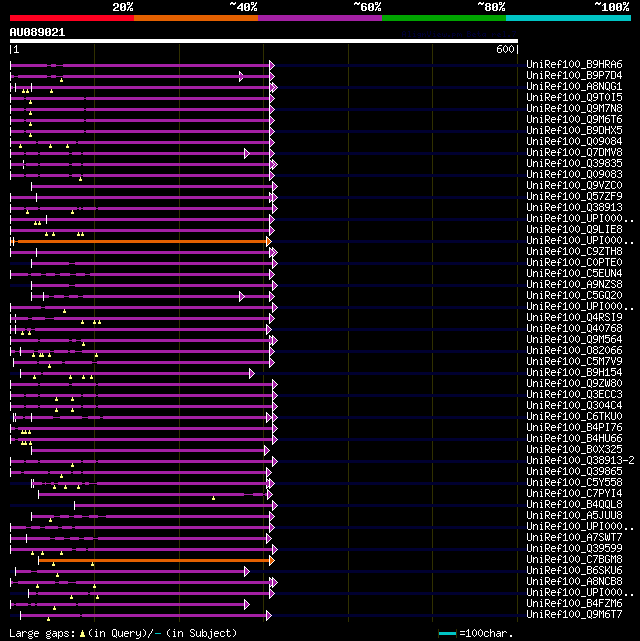
Task: Select the UniRef100_A7SWT7 label
Action: pyautogui.click(x=574, y=538)
